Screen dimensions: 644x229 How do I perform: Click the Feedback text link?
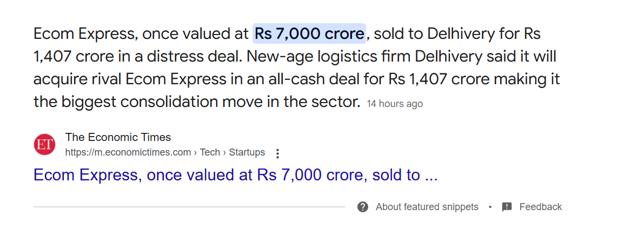pyautogui.click(x=541, y=207)
